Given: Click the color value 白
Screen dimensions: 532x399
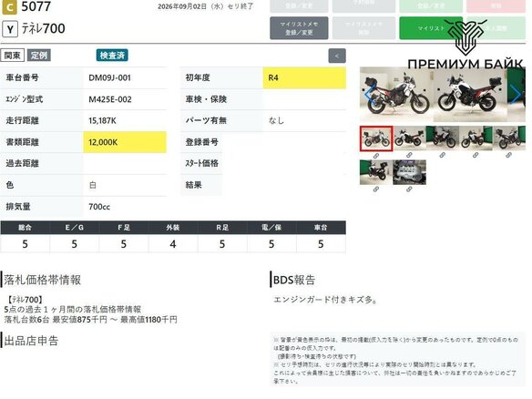Looking at the screenshot, I should pos(93,185).
